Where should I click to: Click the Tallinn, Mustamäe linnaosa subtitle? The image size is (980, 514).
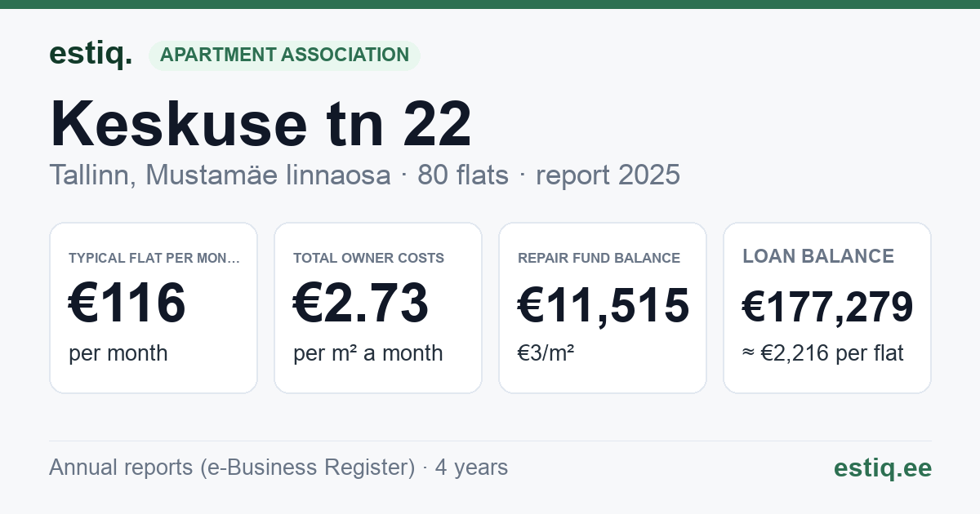[x=220, y=175]
